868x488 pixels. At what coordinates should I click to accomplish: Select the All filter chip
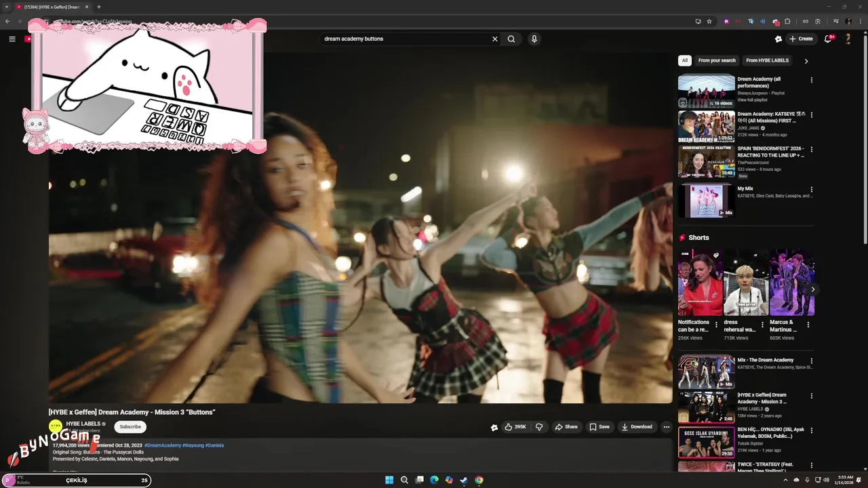click(x=685, y=60)
